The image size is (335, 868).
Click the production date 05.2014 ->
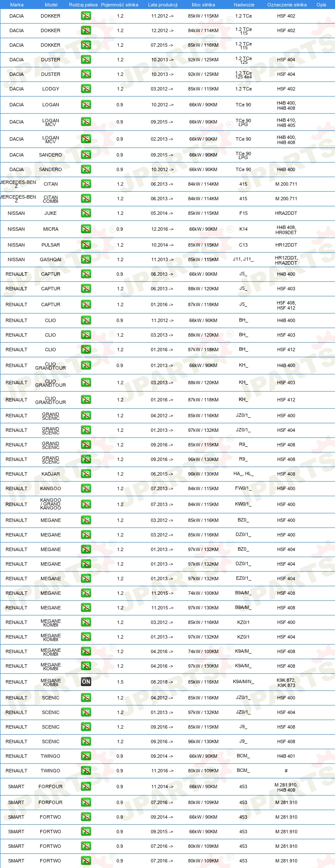pyautogui.click(x=162, y=213)
